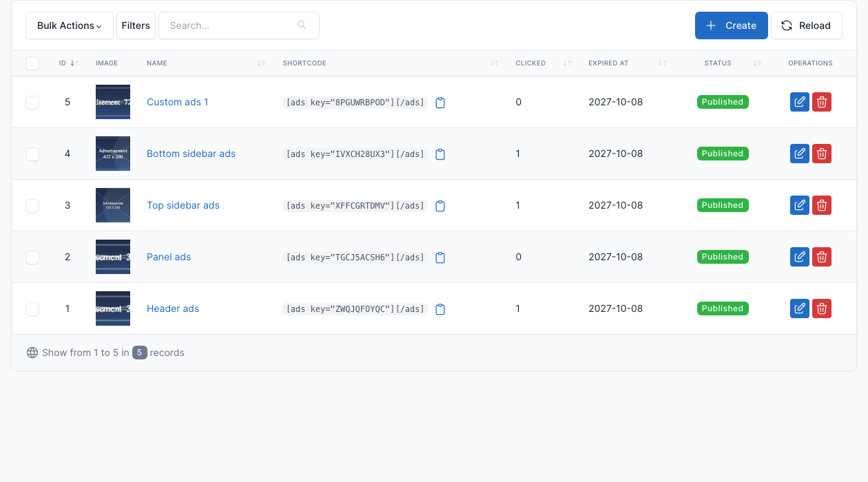Edit the Bottom sidebar ads record
The height and width of the screenshot is (482, 868).
click(800, 154)
